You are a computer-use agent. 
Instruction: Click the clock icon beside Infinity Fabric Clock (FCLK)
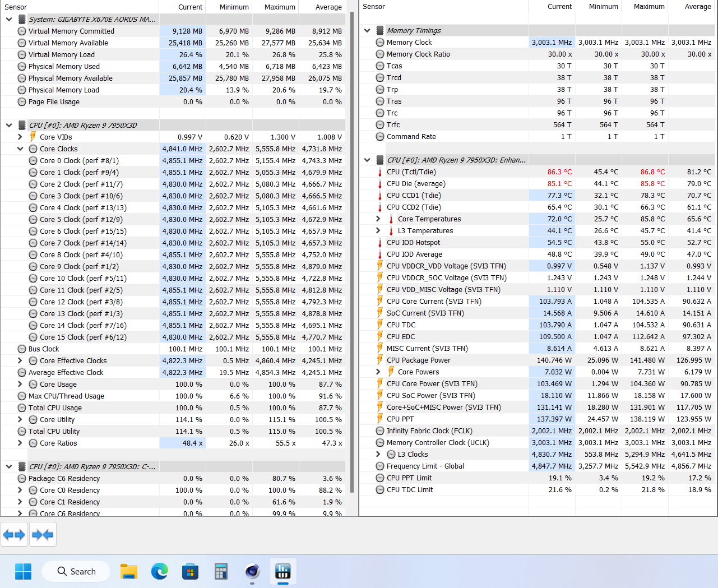(x=380, y=431)
